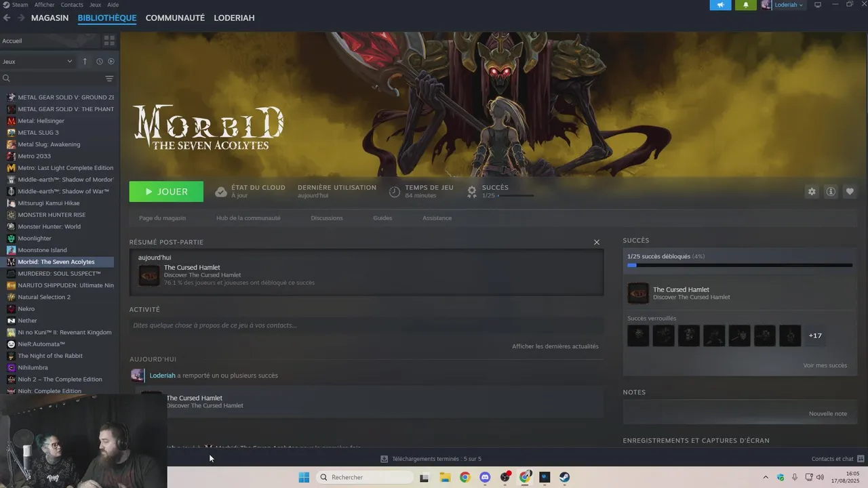The width and height of the screenshot is (868, 488).
Task: Click the achievements progress bar
Action: tap(740, 266)
